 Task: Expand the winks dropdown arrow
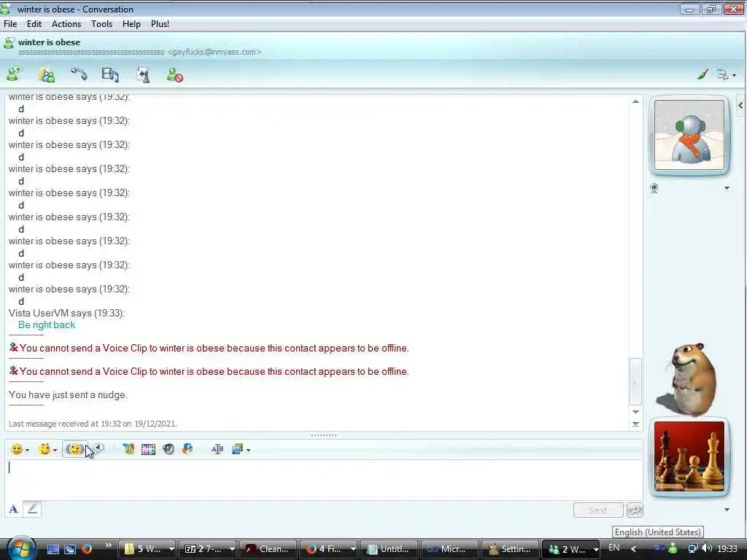tap(55, 450)
